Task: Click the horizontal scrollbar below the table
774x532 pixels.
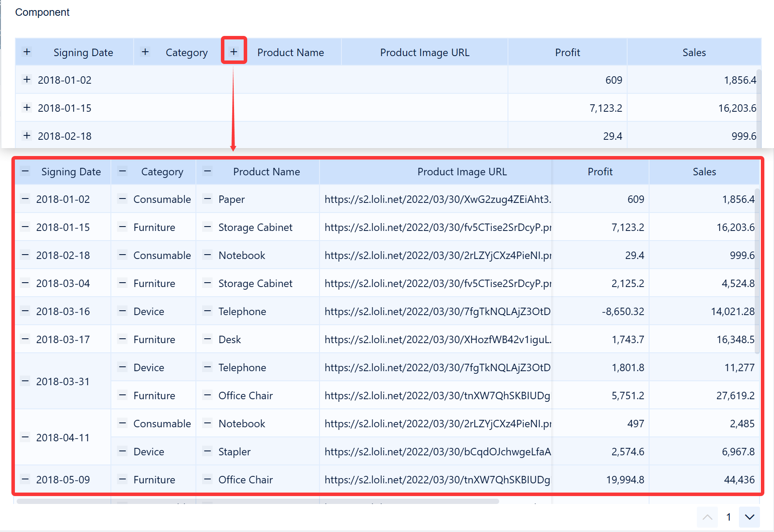Action: 258,501
